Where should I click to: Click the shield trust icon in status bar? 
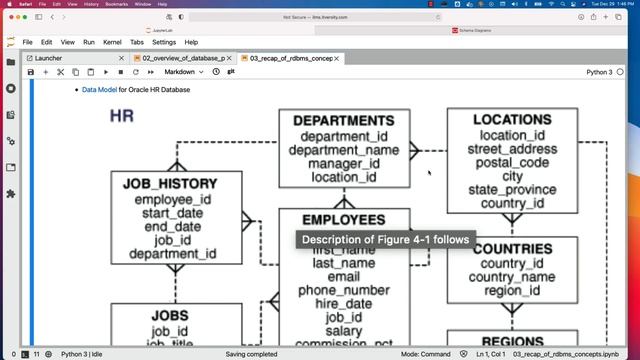pos(463,354)
